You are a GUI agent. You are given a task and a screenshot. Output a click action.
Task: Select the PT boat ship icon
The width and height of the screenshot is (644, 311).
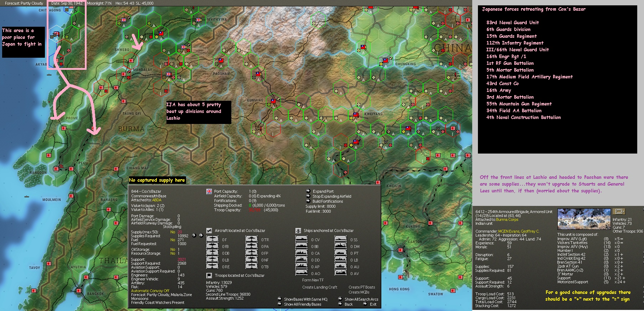coord(341,253)
